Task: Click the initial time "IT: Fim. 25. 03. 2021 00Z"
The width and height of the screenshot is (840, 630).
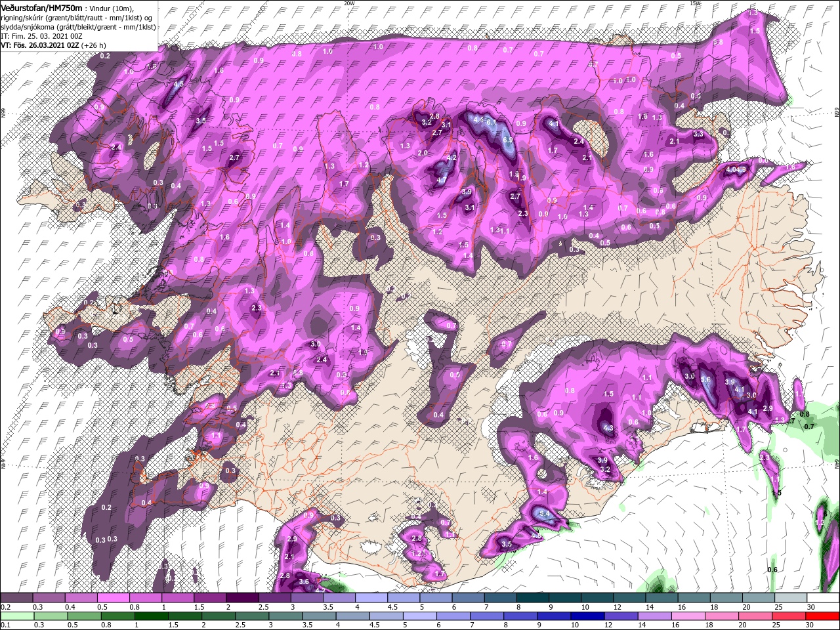Action: coord(40,35)
